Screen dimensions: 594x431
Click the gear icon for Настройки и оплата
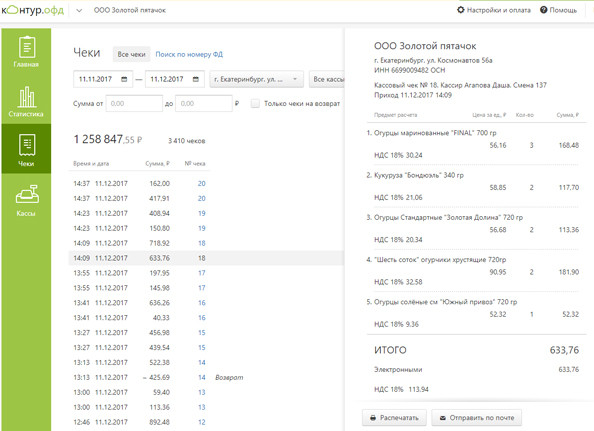coord(461,10)
